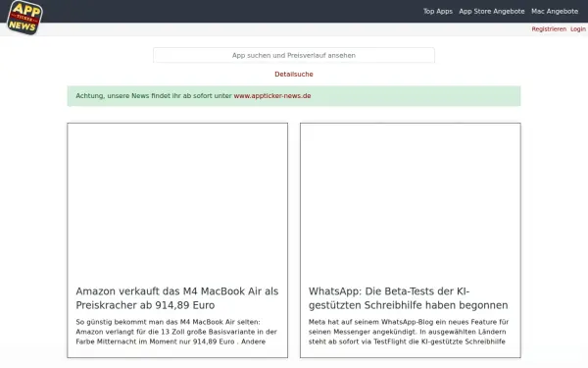Focus the App suchen search field
This screenshot has width=588, height=368.
[294, 55]
